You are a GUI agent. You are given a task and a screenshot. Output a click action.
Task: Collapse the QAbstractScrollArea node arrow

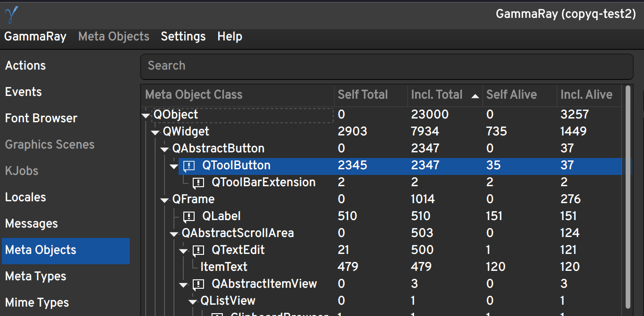[174, 234]
